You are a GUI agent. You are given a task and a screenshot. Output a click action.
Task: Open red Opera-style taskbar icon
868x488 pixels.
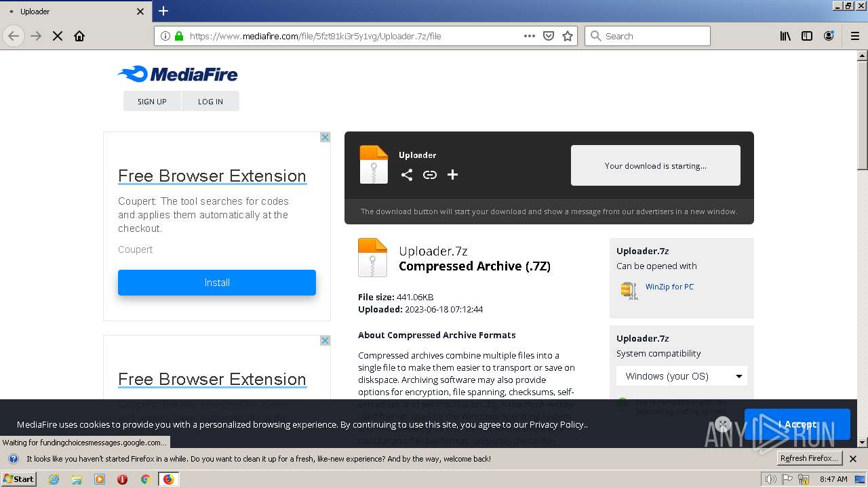pos(123,479)
